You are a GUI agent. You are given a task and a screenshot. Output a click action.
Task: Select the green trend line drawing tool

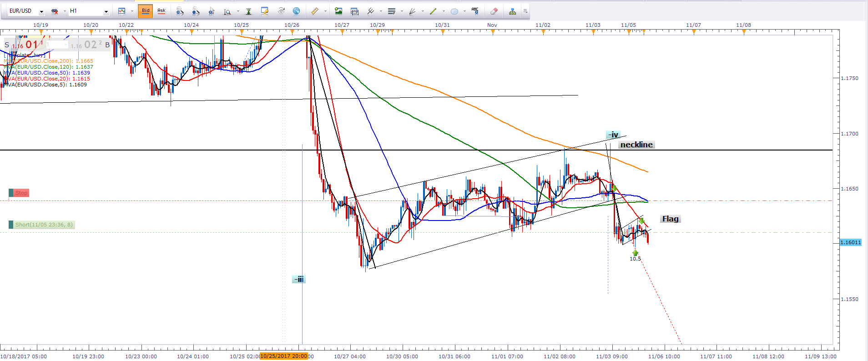point(433,11)
